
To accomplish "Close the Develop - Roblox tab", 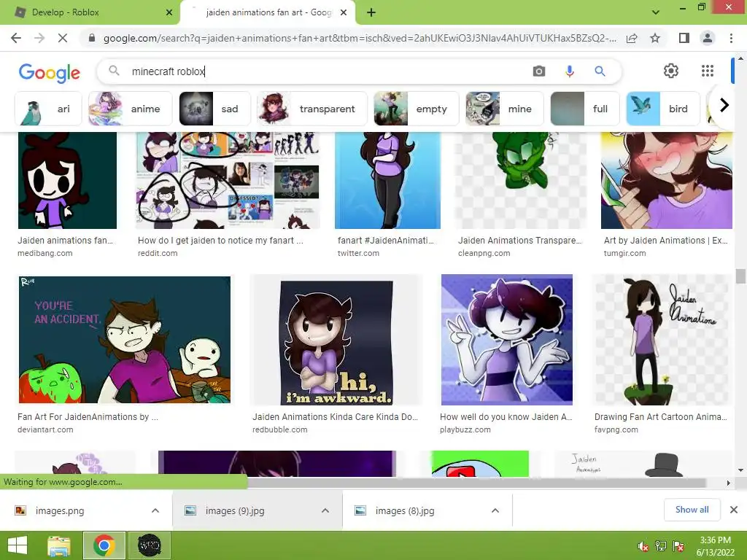I will 169,12.
